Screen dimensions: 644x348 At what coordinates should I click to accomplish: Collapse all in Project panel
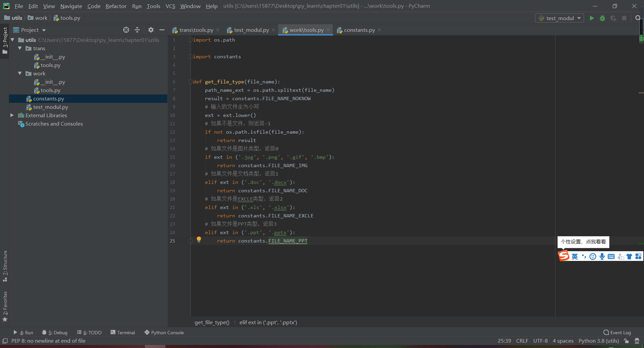[x=137, y=30]
